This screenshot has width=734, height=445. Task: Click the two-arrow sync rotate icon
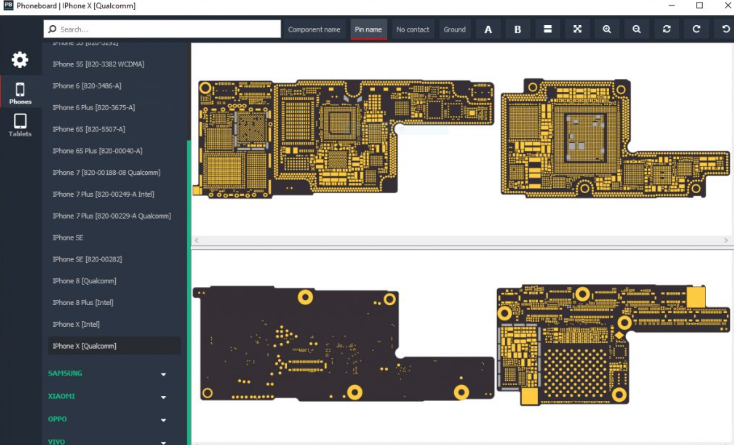click(667, 29)
